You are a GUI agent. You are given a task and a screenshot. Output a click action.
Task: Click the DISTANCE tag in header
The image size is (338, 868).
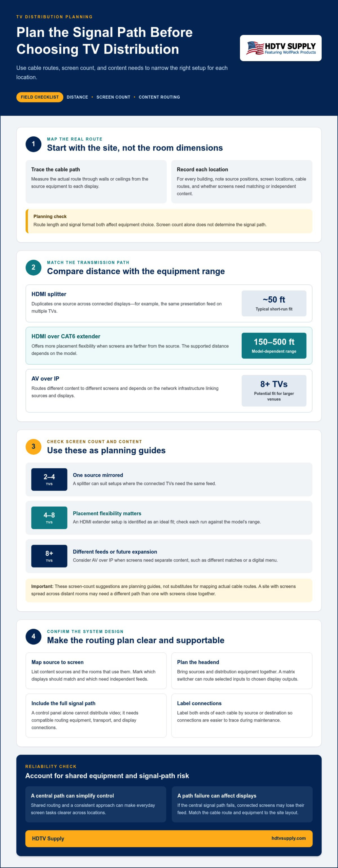(77, 97)
